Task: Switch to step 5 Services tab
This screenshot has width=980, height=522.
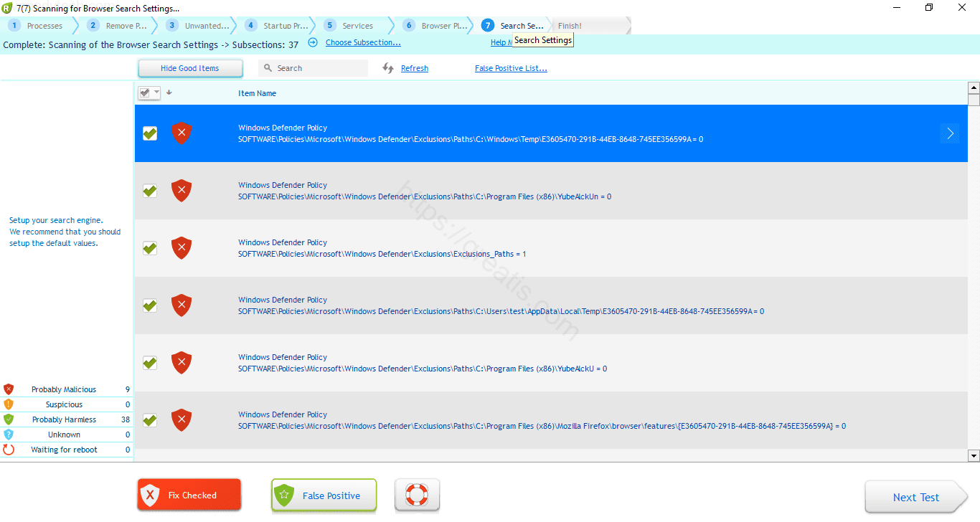Action: pyautogui.click(x=350, y=26)
